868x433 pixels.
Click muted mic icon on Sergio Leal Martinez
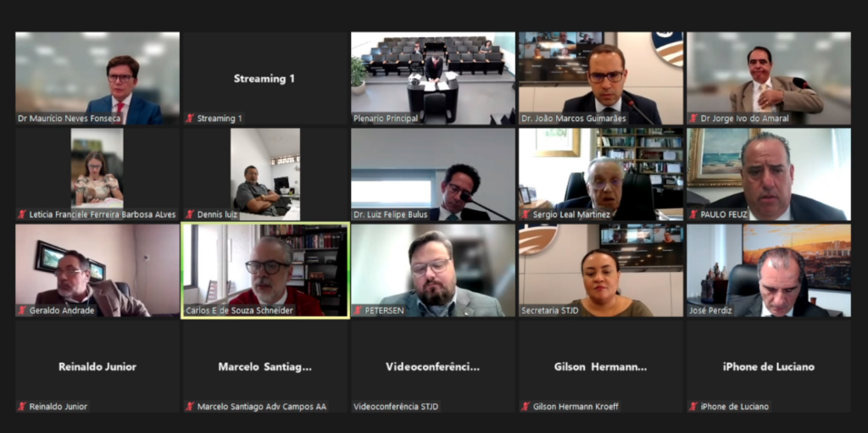tap(526, 214)
